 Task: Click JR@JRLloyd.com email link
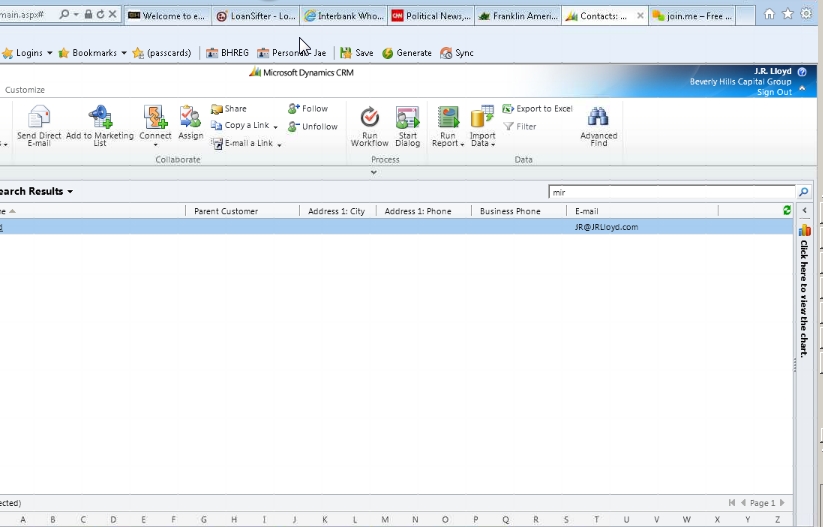pyautogui.click(x=606, y=227)
